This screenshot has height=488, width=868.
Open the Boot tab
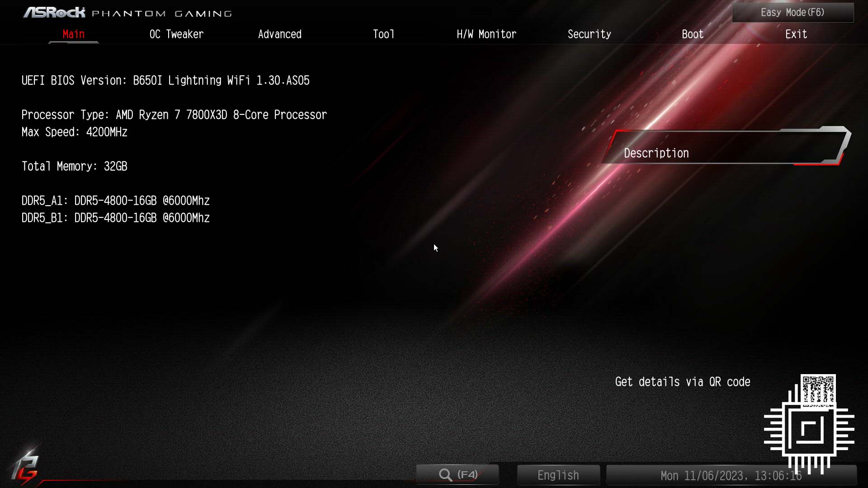pyautogui.click(x=693, y=34)
